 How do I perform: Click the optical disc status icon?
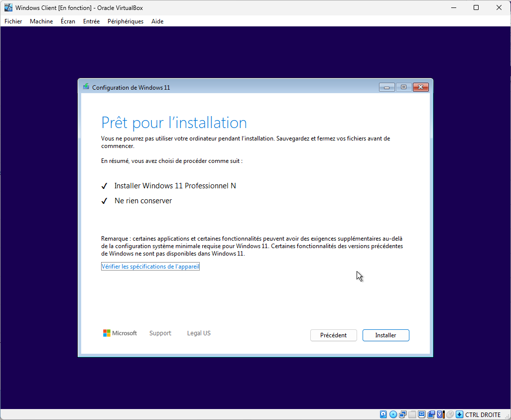point(393,415)
